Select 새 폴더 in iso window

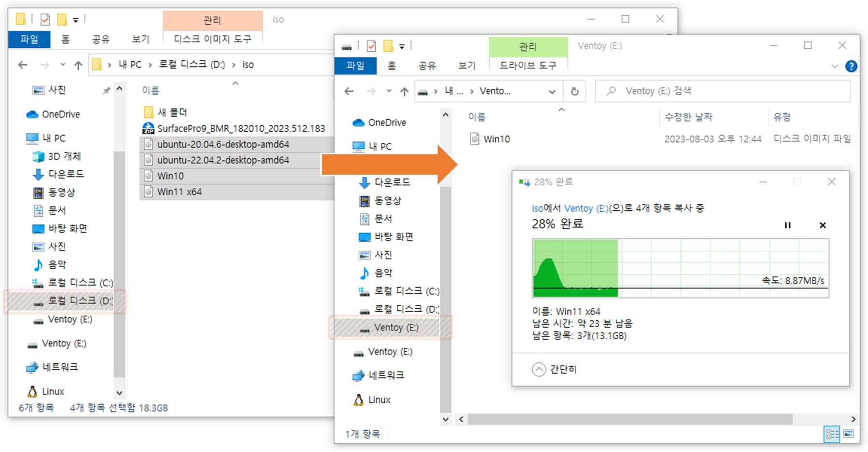pyautogui.click(x=165, y=112)
